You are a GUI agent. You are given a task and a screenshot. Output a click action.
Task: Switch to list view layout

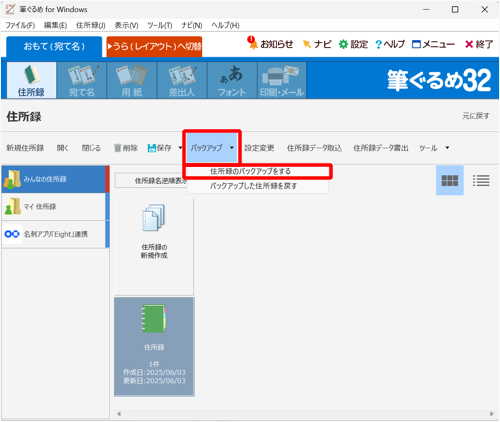481,180
